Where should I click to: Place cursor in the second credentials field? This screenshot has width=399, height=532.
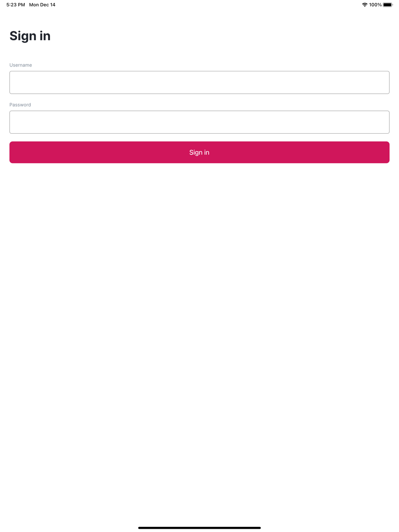point(199,122)
